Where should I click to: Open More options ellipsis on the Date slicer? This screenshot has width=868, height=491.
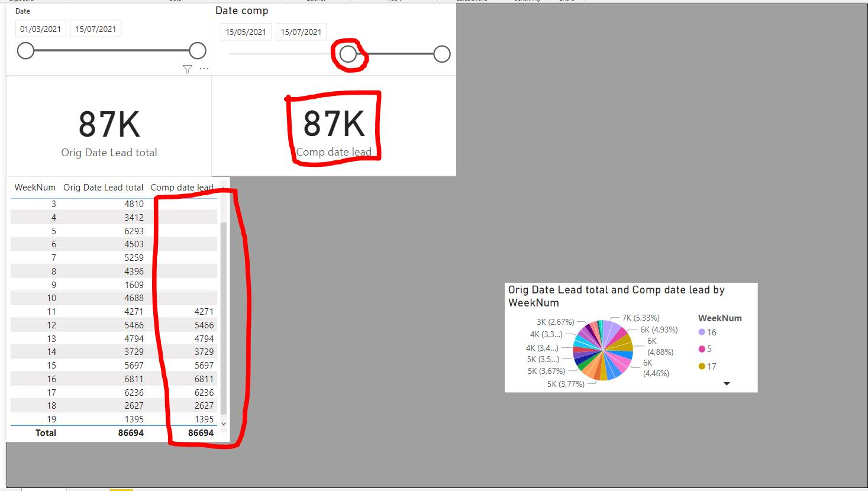(204, 69)
